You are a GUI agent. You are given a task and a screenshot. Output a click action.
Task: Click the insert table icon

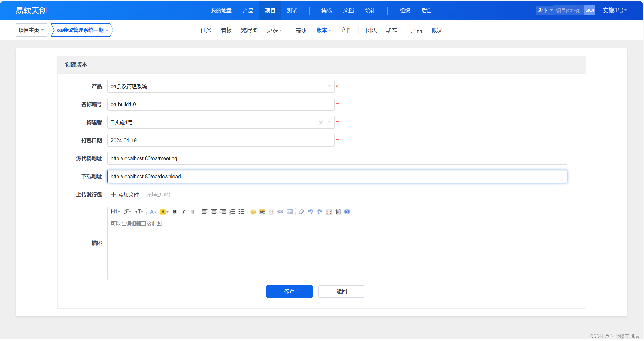pyautogui.click(x=289, y=212)
